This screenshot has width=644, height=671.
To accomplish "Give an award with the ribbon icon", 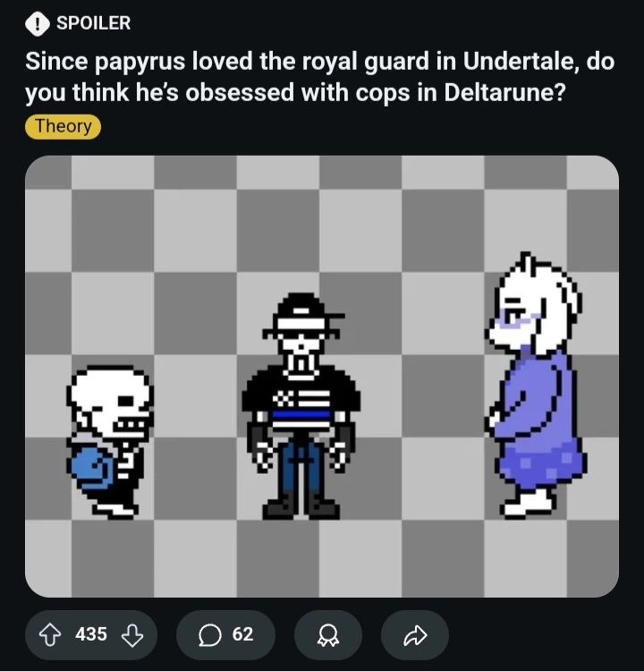I will point(328,635).
